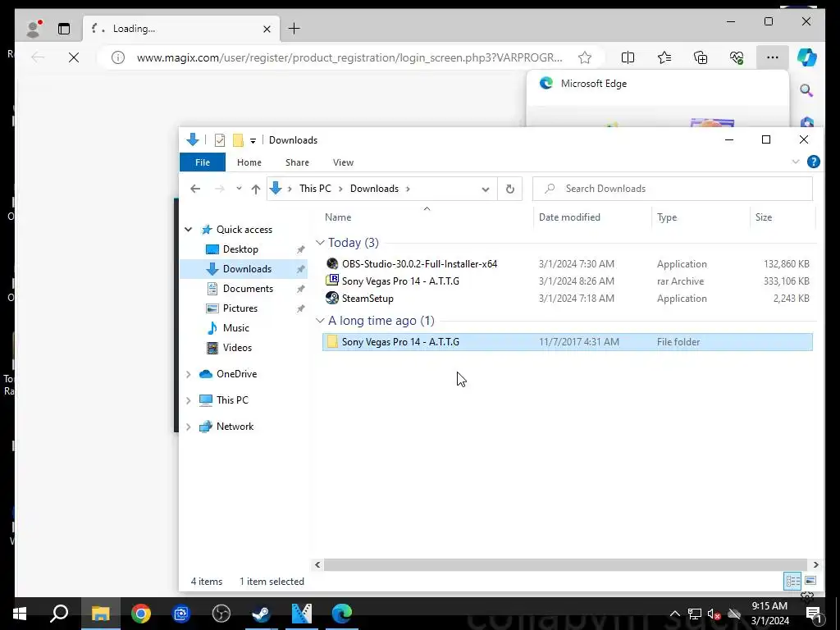Image resolution: width=840 pixels, height=630 pixels.
Task: Open Copilot in Edge
Action: click(x=807, y=57)
